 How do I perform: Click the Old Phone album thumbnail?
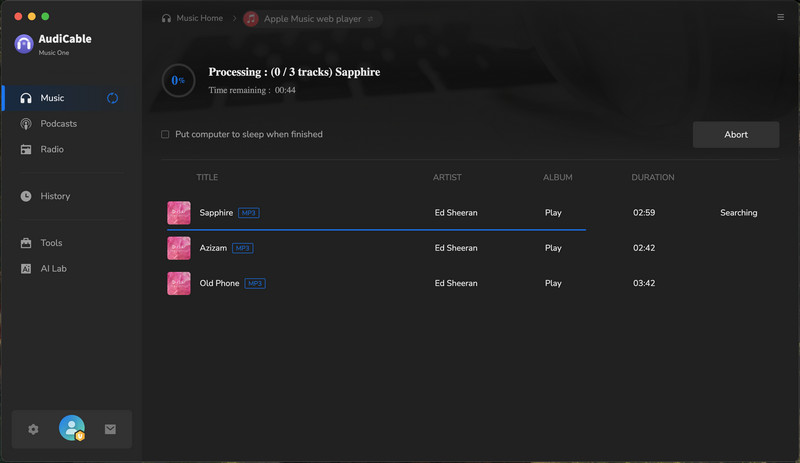[179, 283]
